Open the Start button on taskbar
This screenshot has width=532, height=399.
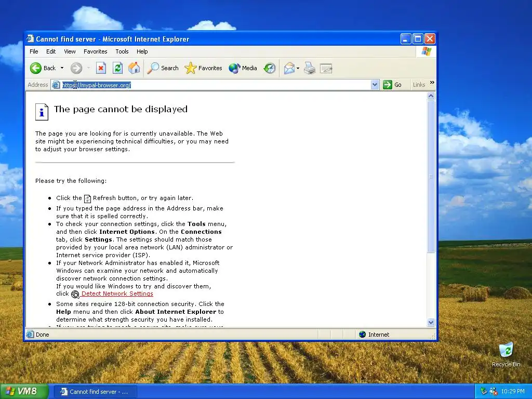24,392
